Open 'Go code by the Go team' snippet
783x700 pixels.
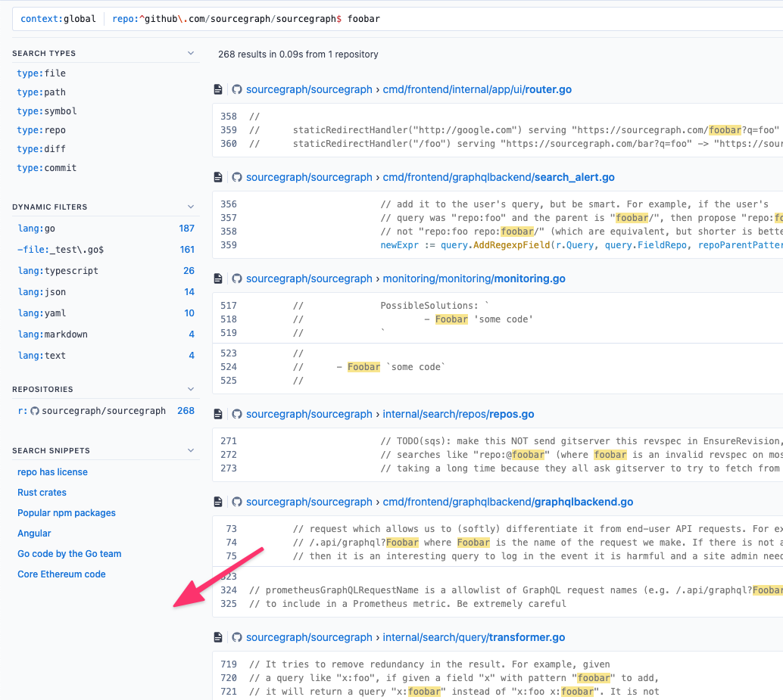click(70, 554)
